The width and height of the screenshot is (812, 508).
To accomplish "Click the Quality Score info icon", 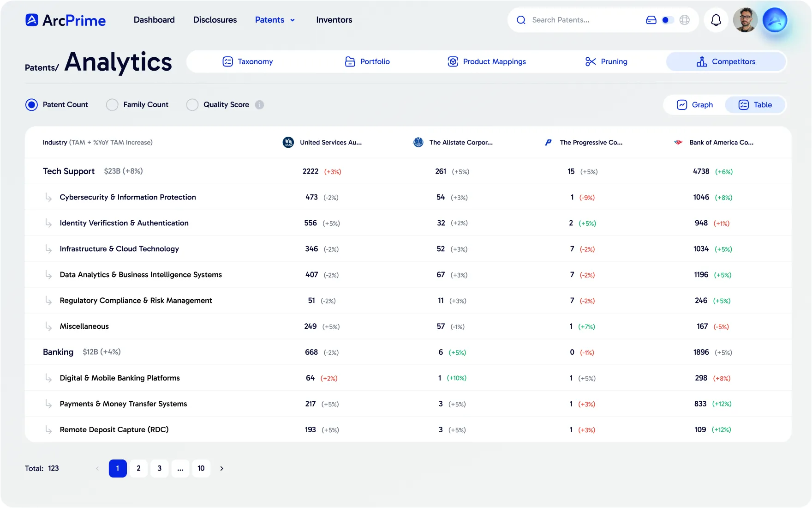I will point(260,105).
